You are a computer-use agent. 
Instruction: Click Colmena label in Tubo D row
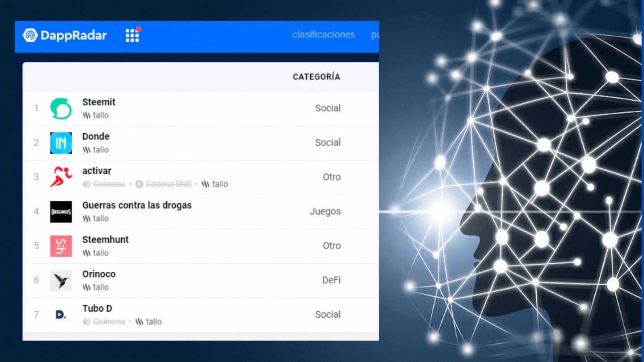[x=109, y=322]
